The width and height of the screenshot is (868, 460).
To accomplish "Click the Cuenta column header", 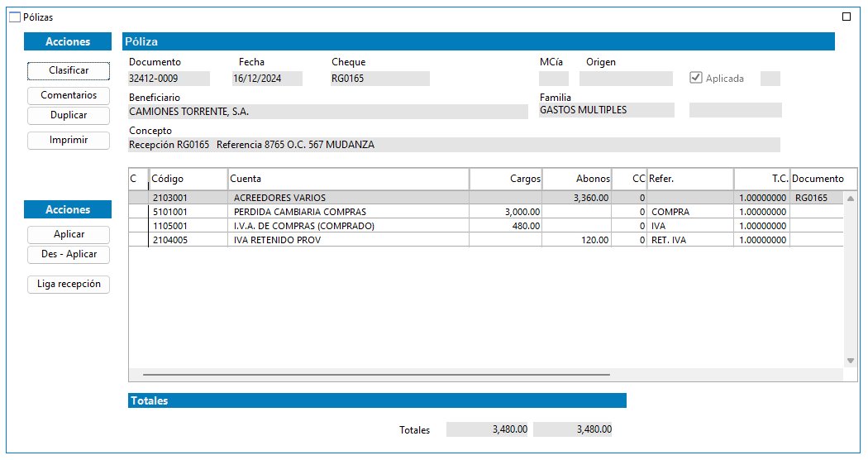I will (x=349, y=179).
